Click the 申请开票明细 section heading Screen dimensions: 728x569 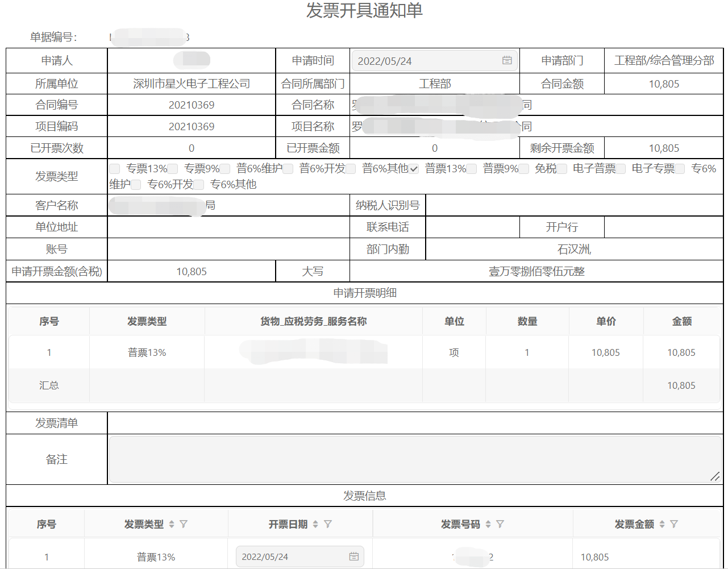point(364,293)
